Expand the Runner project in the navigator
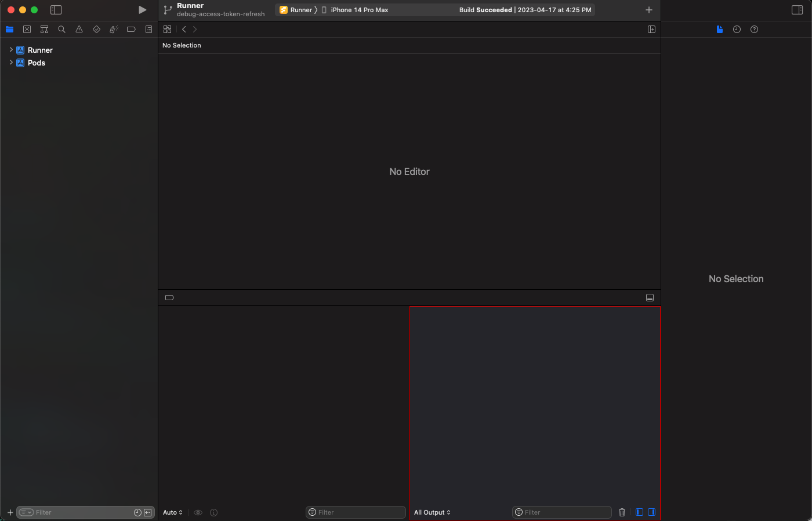812x521 pixels. tap(10, 50)
